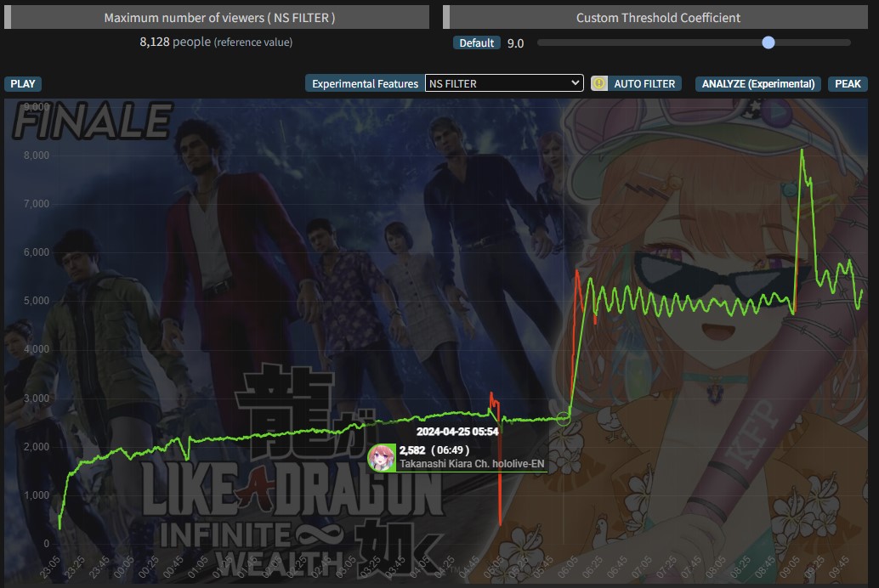Click the 5,000 y-axis label
Viewport: 879px width, 588px height.
click(37, 301)
